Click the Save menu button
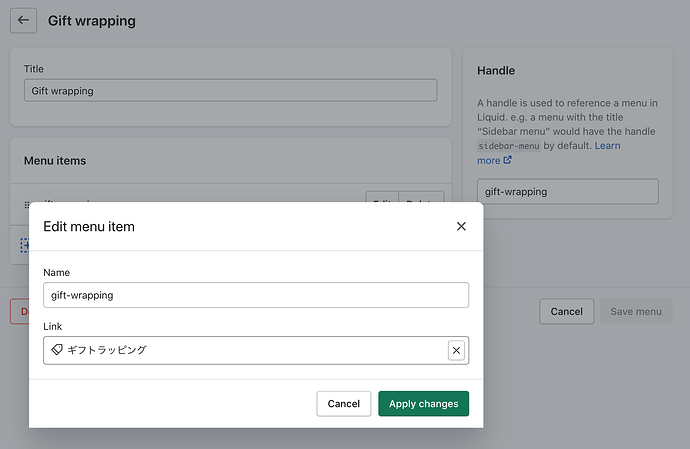This screenshot has height=449, width=690. [x=636, y=312]
